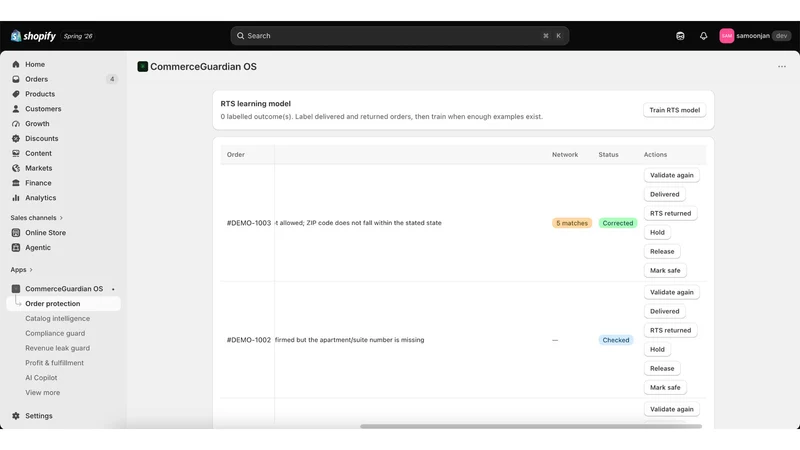
Task: Click the Content icon
Action: pos(16,153)
